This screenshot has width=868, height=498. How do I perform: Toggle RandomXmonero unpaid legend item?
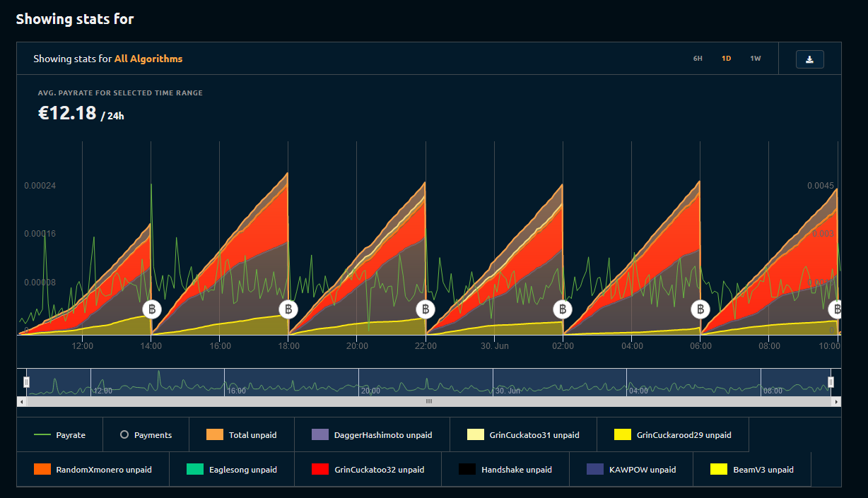[93, 470]
